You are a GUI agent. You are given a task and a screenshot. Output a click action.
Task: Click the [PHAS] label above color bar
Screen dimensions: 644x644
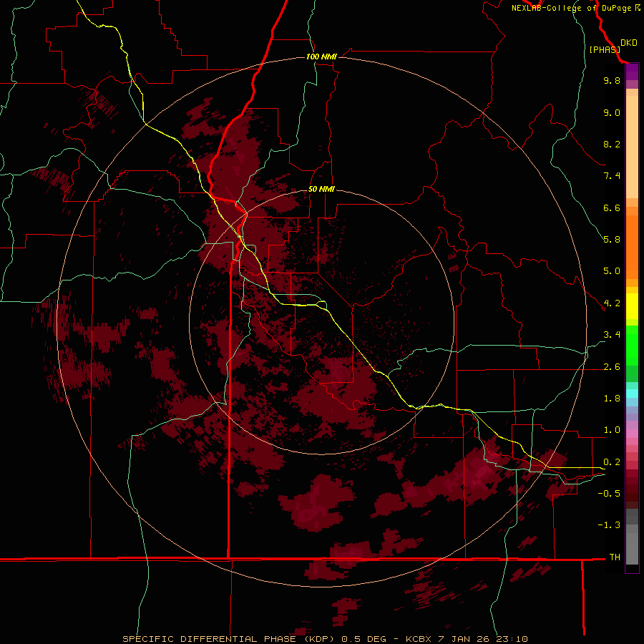(605, 49)
